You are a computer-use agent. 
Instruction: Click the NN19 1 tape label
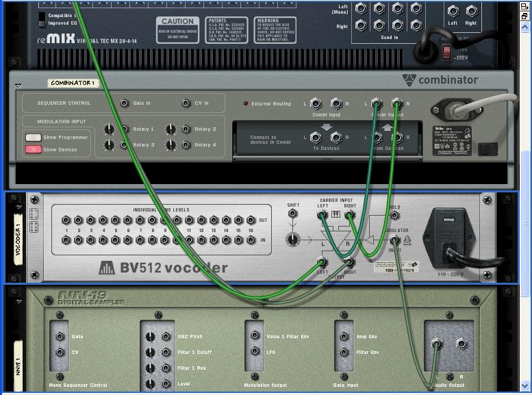pos(18,366)
